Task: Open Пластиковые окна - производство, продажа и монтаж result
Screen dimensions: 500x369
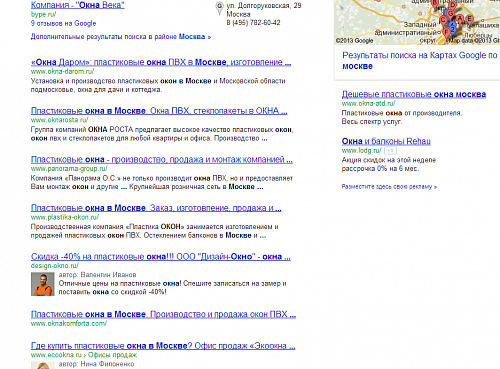Action: [162, 160]
